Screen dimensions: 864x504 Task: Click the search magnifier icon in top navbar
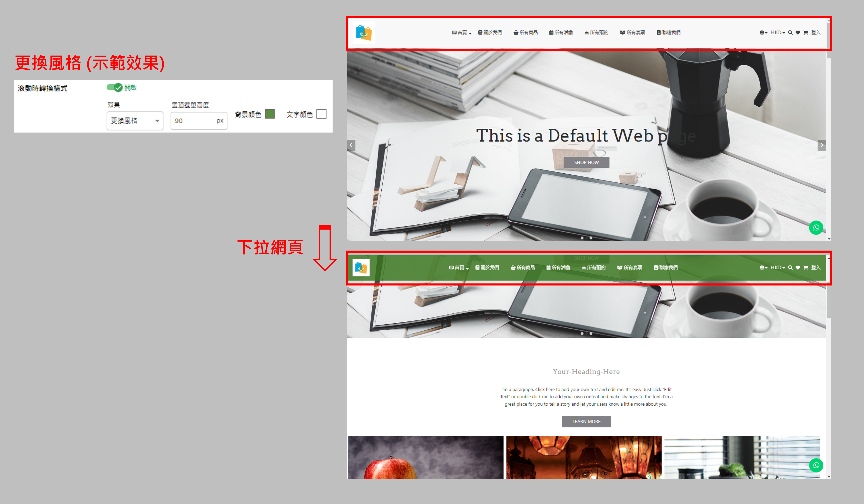(x=790, y=32)
